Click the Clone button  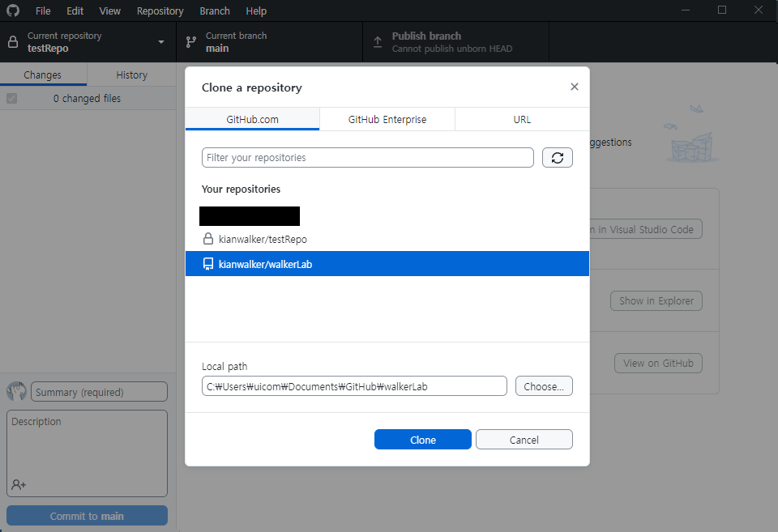[x=423, y=440]
